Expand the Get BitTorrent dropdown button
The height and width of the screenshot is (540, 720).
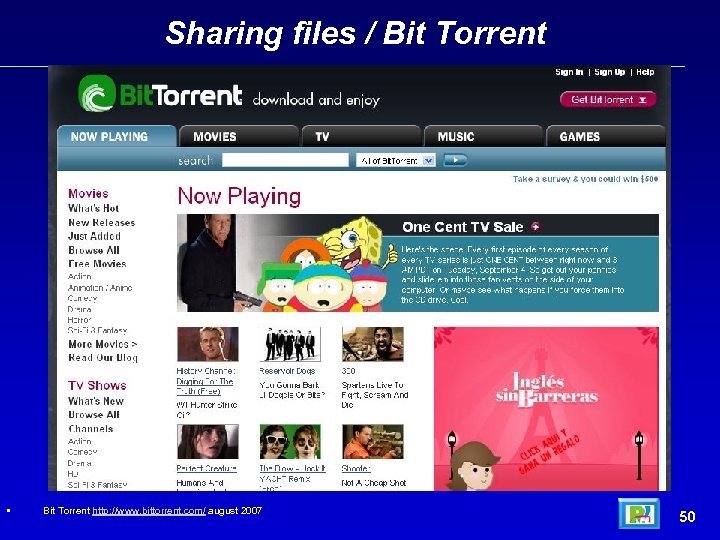tap(608, 100)
